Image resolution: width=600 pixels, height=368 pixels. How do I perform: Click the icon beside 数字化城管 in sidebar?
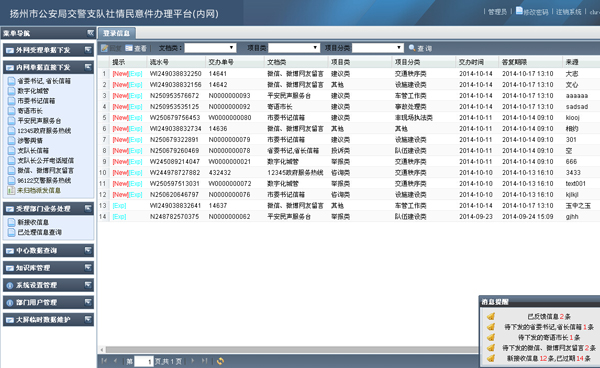(x=11, y=91)
